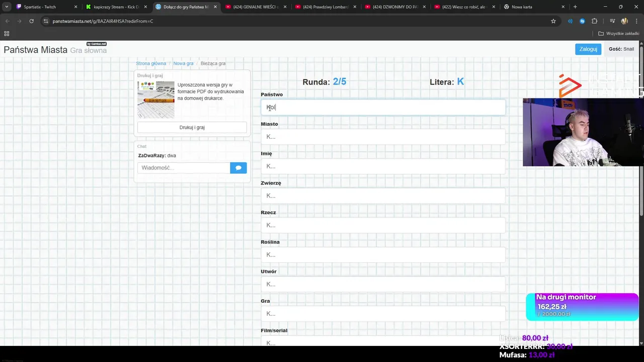Viewport: 644px width, 362px height.
Task: Focus the Zwierzę input field
Action: tap(383, 196)
